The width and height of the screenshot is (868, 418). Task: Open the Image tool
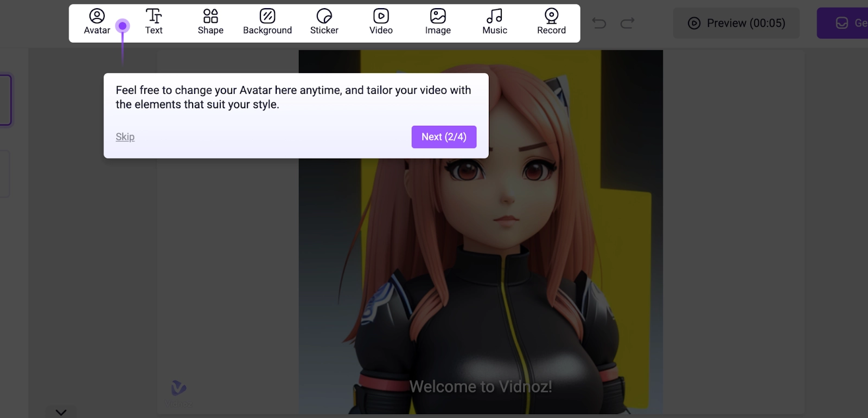438,22
